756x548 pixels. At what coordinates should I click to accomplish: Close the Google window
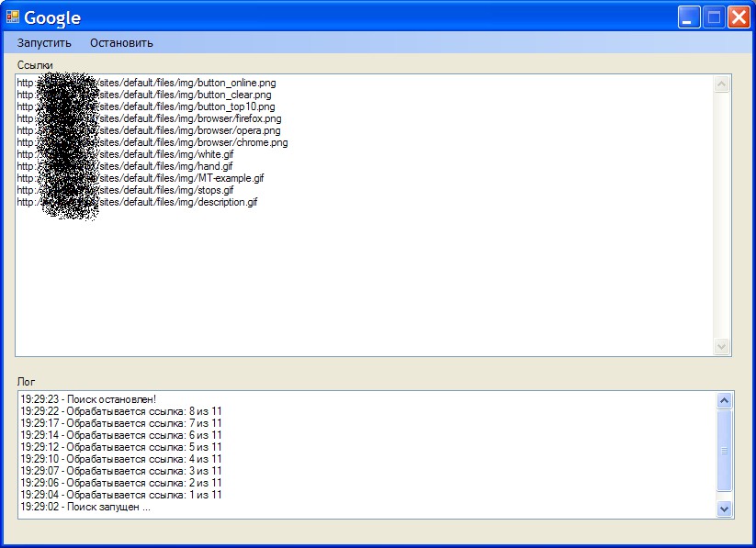point(739,17)
